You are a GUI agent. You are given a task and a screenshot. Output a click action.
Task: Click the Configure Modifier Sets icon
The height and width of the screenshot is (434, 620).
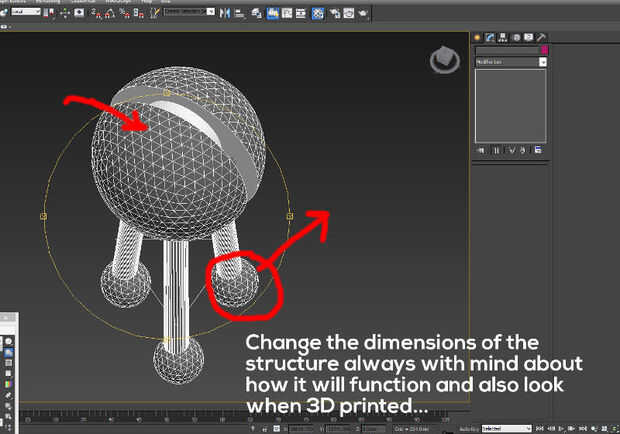538,150
